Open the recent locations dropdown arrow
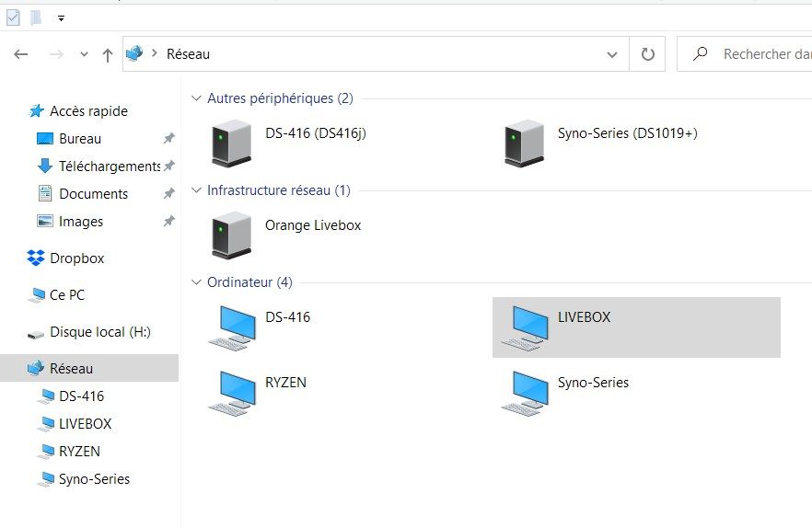This screenshot has width=812, height=528. (x=84, y=55)
